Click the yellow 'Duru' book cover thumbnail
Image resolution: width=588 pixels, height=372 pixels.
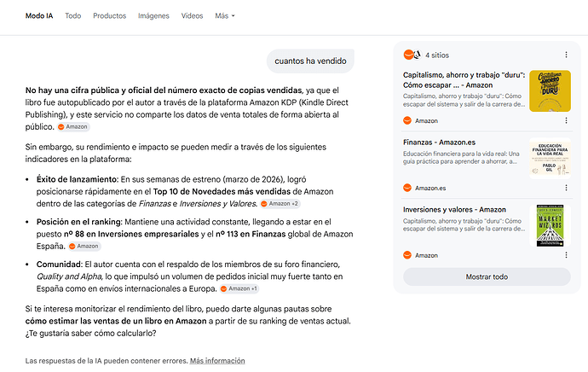[550, 90]
